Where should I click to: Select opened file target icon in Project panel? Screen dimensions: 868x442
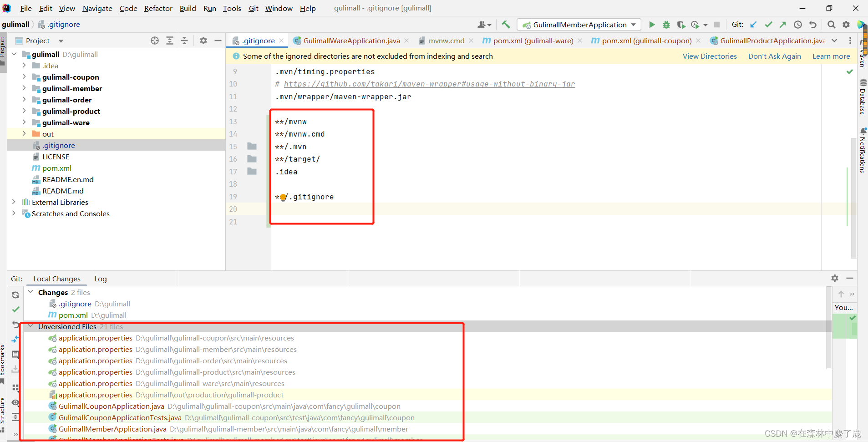155,41
